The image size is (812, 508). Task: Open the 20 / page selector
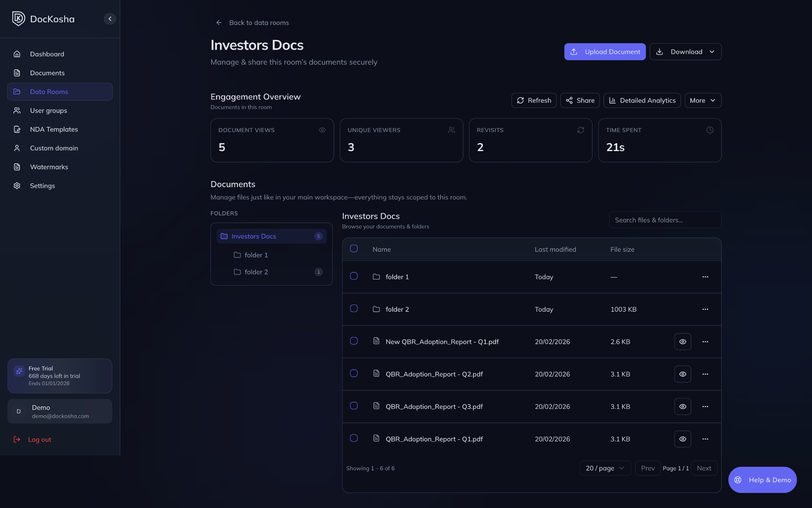[x=605, y=468]
